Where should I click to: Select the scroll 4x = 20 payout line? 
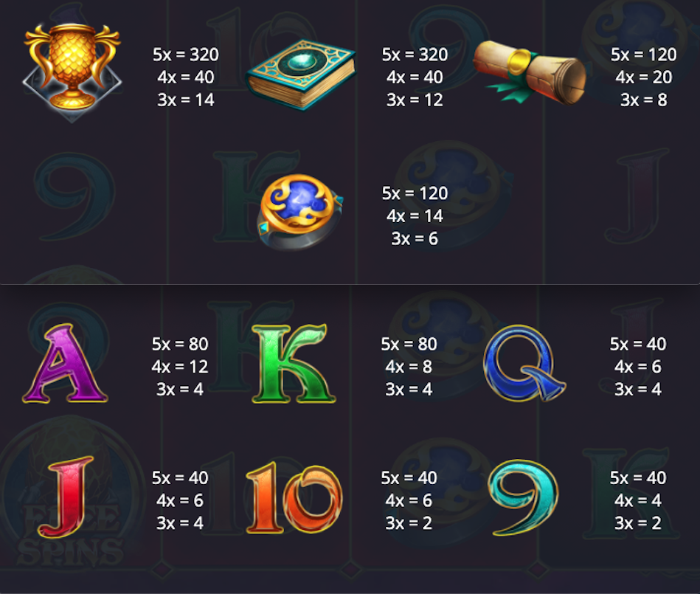[644, 77]
